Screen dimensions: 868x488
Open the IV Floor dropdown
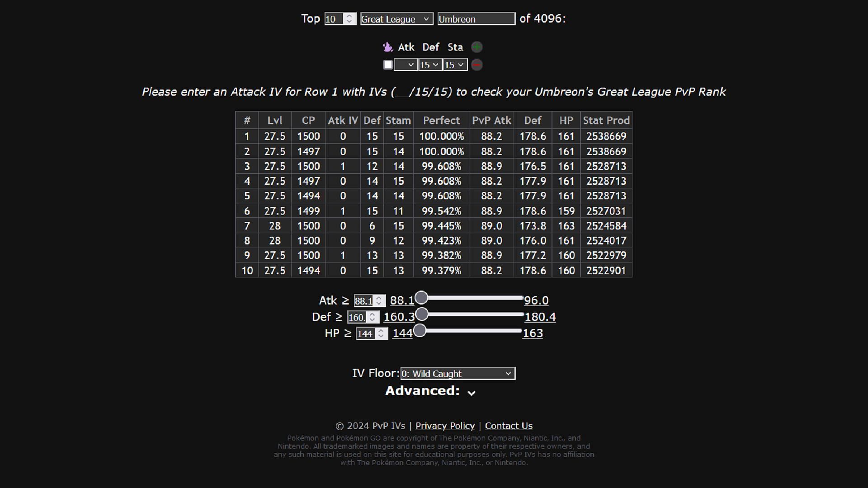click(457, 374)
